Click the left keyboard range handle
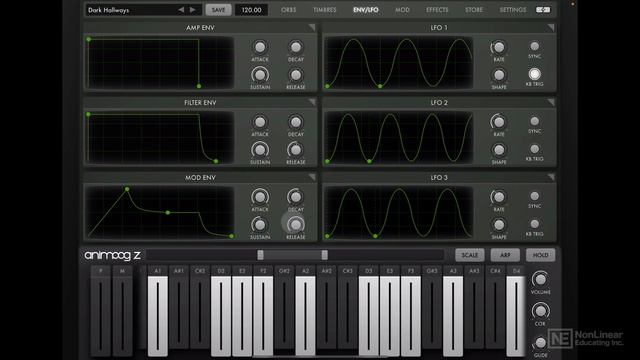Viewport: 640px width, 360px height. tap(260, 255)
